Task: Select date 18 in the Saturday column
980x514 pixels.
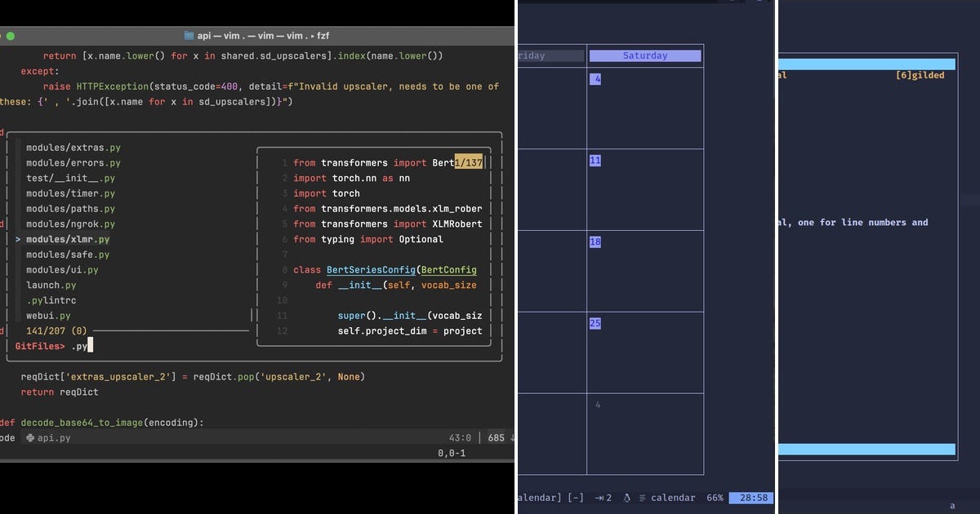Action: (595, 241)
